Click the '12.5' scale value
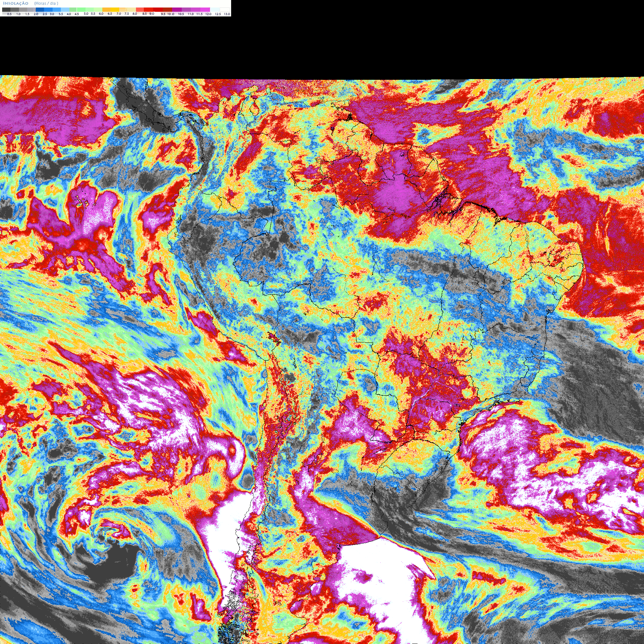Image resolution: width=644 pixels, height=644 pixels. 218,14
